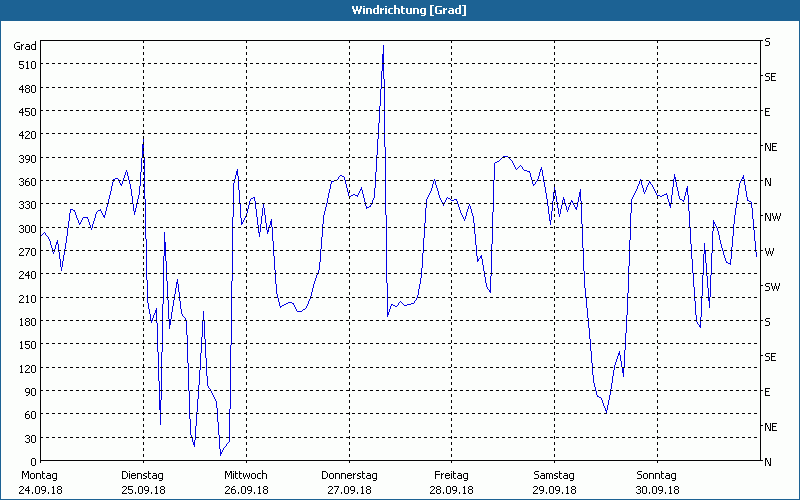Click the 'Grad' y-axis unit label

coord(25,46)
